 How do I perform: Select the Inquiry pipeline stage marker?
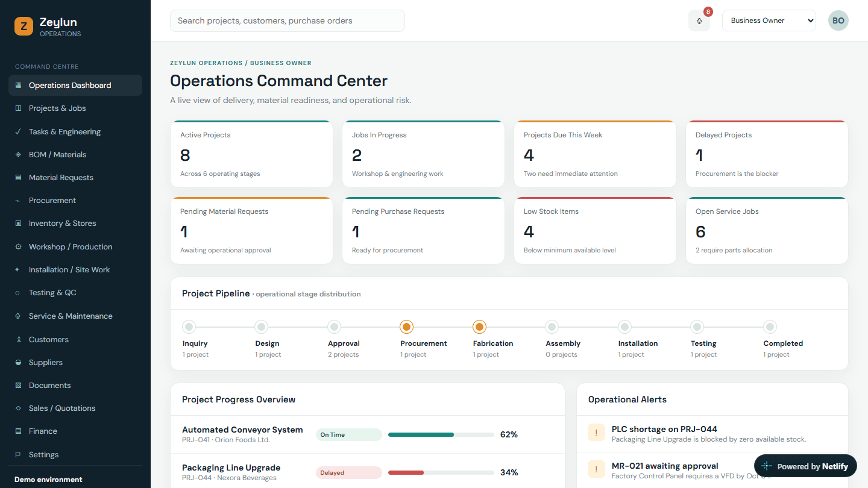point(189,327)
